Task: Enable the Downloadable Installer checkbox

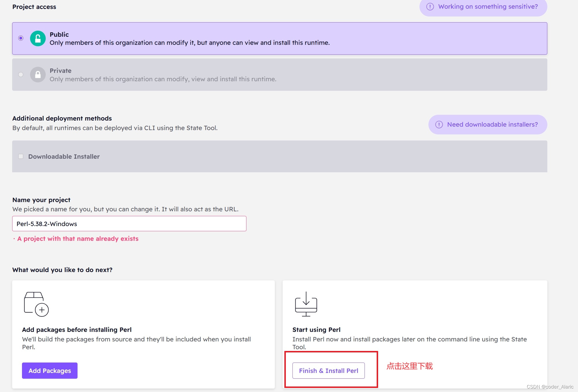Action: (x=21, y=156)
